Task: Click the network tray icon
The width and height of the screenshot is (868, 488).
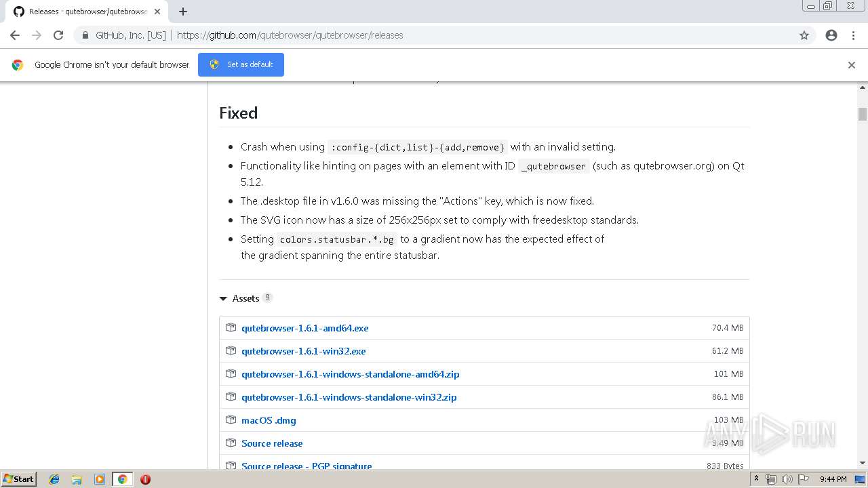Action: tap(771, 479)
